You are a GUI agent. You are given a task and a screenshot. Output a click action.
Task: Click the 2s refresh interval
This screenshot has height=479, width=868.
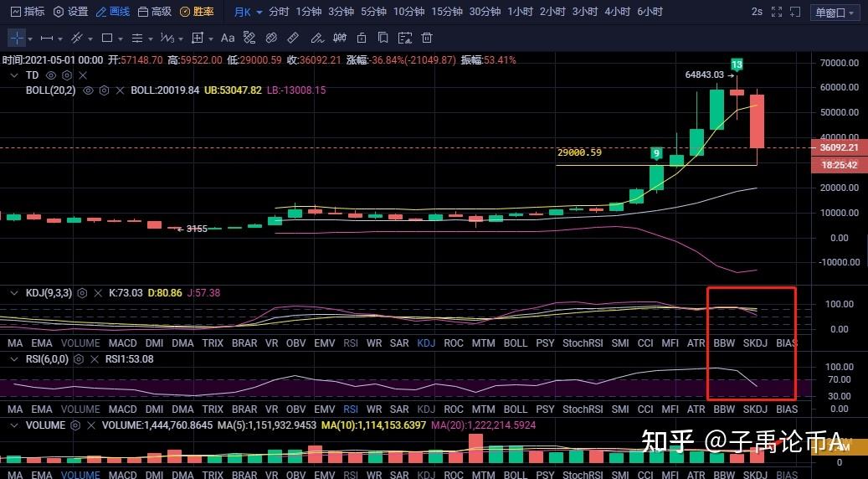click(757, 12)
